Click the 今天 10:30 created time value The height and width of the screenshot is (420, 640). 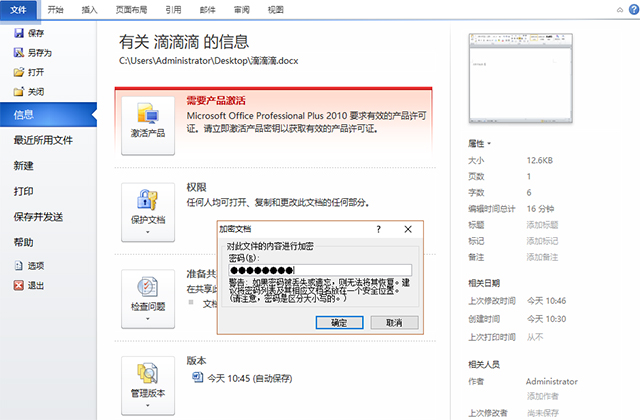tap(546, 319)
